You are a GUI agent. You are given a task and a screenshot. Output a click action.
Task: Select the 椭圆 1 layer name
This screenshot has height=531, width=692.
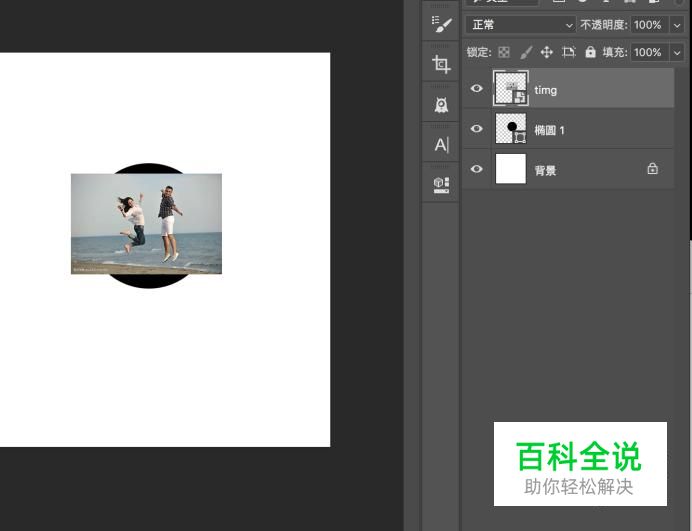pyautogui.click(x=551, y=130)
